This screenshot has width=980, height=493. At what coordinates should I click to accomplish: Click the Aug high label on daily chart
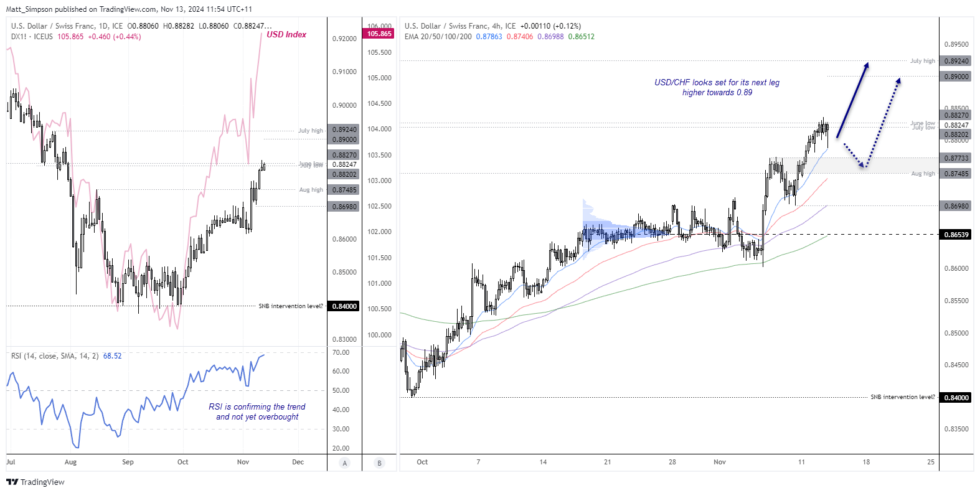tap(311, 190)
